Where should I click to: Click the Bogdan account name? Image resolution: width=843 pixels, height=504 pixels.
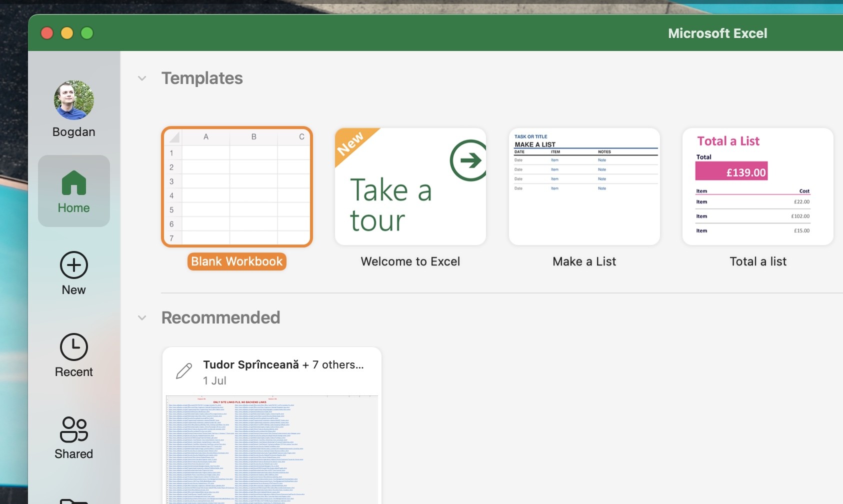[x=74, y=132]
